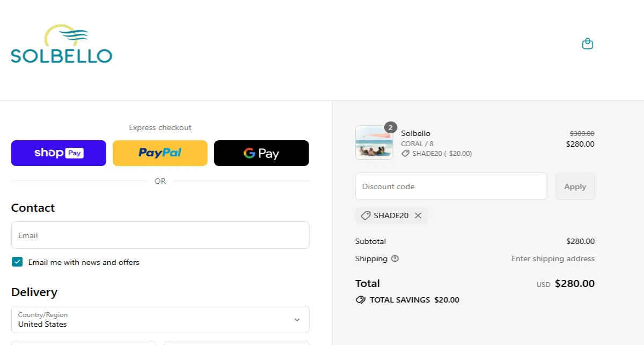Click into the Discount code field
Viewport: 644px width, 345px height.
451,186
